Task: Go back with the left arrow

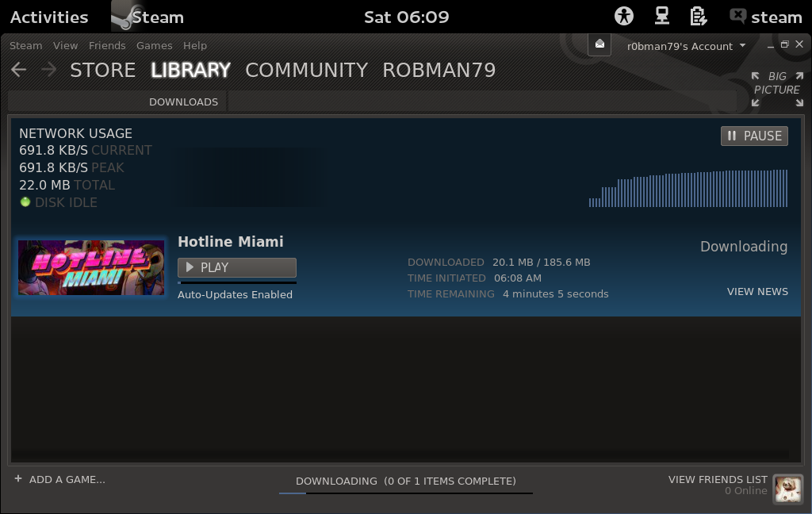Action: pyautogui.click(x=19, y=70)
